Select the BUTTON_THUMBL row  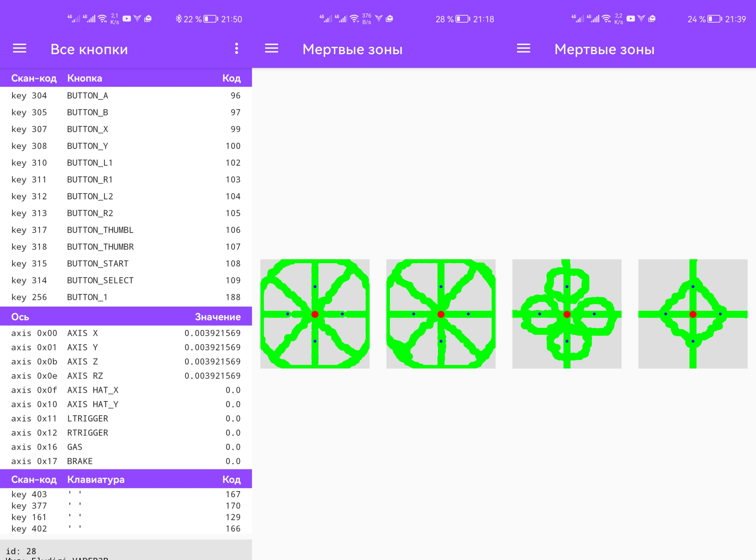tap(126, 230)
